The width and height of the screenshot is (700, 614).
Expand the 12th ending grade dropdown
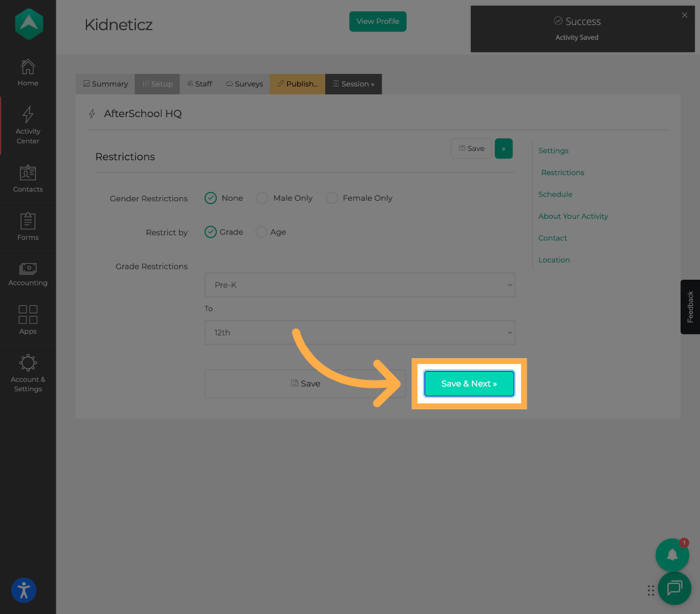[x=359, y=333]
